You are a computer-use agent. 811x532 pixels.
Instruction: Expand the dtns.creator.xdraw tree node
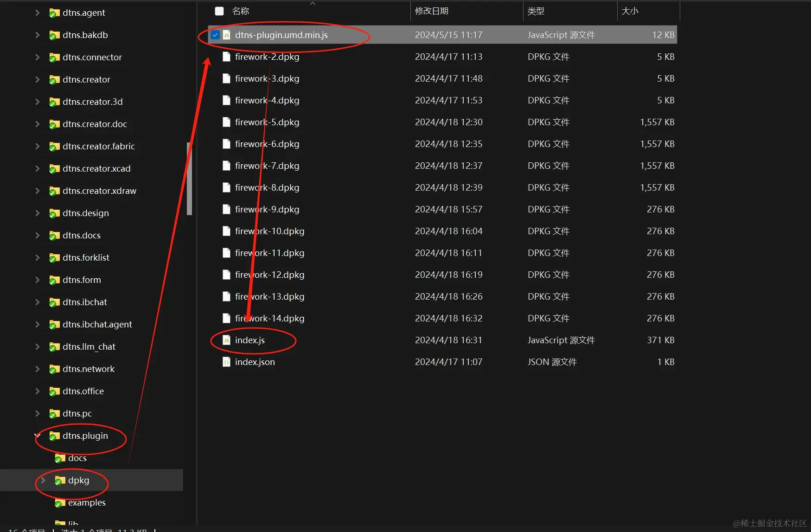tap(38, 191)
